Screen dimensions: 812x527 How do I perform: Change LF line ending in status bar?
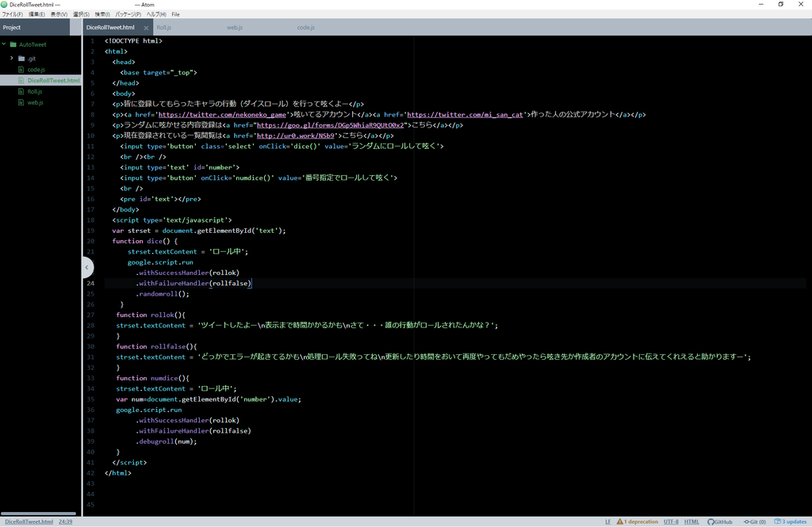pyautogui.click(x=608, y=521)
